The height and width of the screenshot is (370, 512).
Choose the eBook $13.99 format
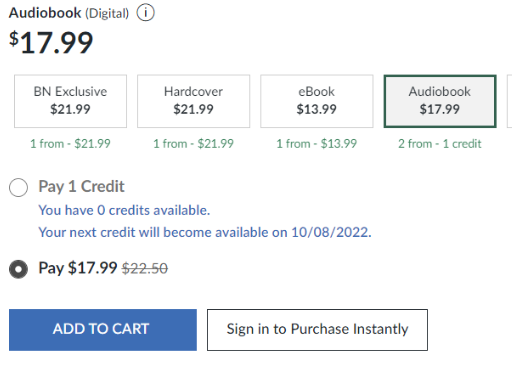tap(317, 101)
